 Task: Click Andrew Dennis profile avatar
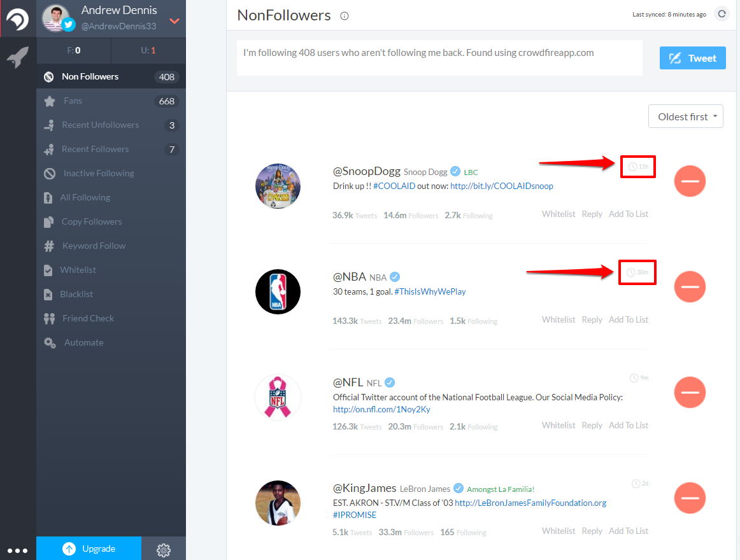(57, 18)
